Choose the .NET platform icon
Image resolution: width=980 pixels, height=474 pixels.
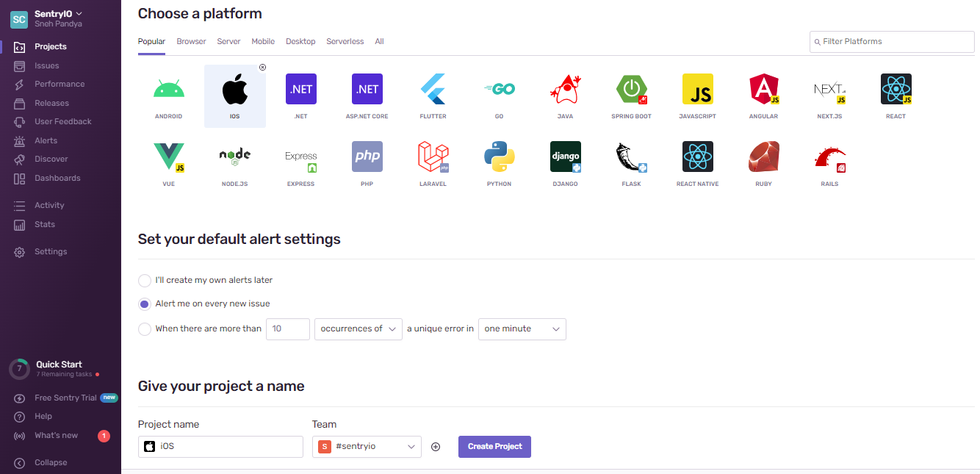pyautogui.click(x=301, y=89)
